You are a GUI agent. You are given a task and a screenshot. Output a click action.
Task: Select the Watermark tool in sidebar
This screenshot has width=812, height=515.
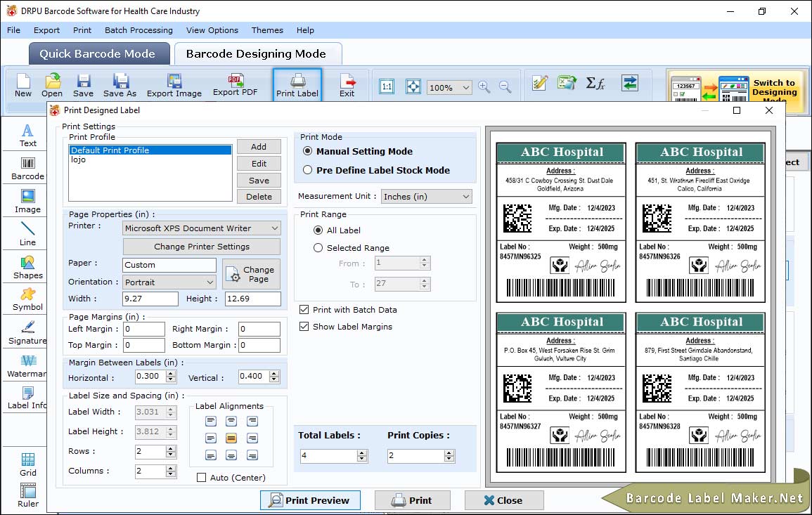[x=27, y=366]
